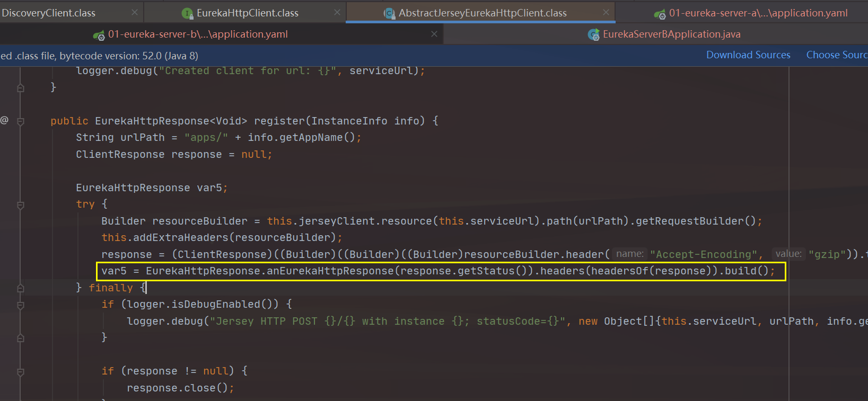Click the try keyword

(85, 204)
